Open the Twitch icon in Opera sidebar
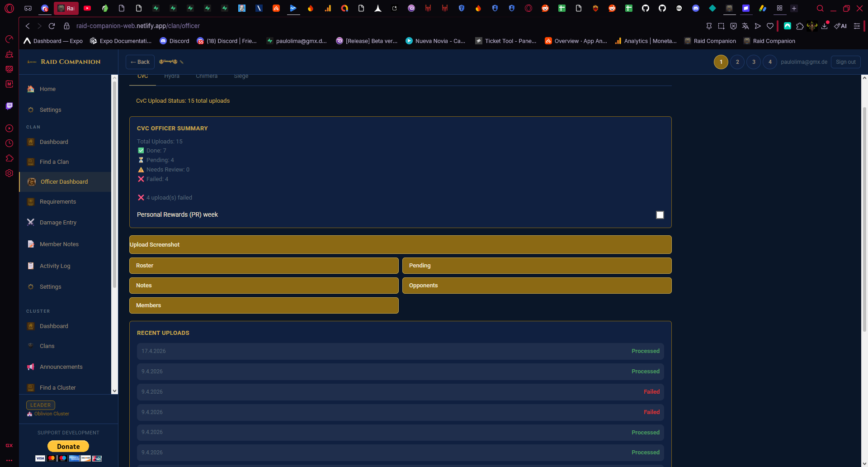Screen dimensions: 868x467 coord(9,106)
